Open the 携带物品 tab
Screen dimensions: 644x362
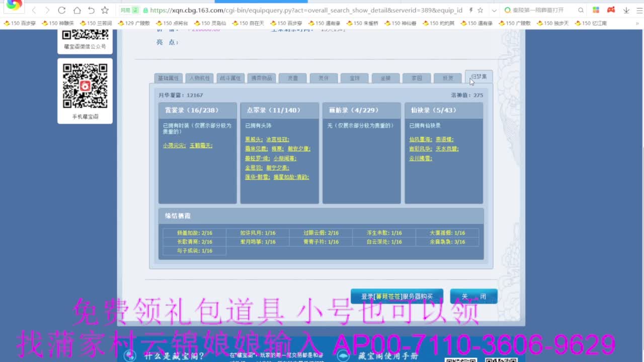pyautogui.click(x=261, y=78)
